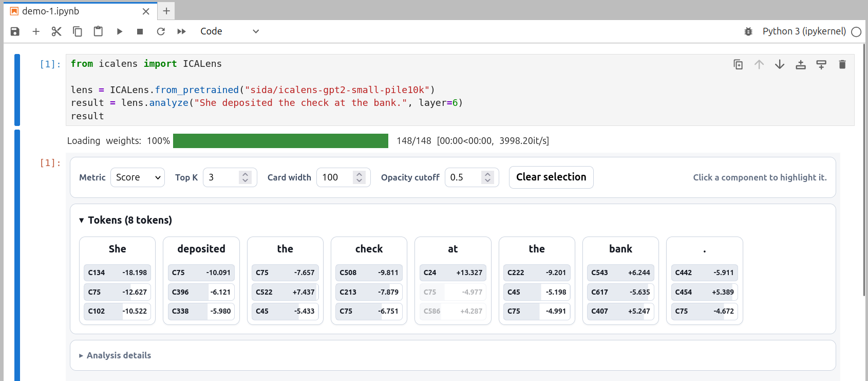868x381 pixels.
Task: Highlight component C134 under She
Action: click(117, 273)
